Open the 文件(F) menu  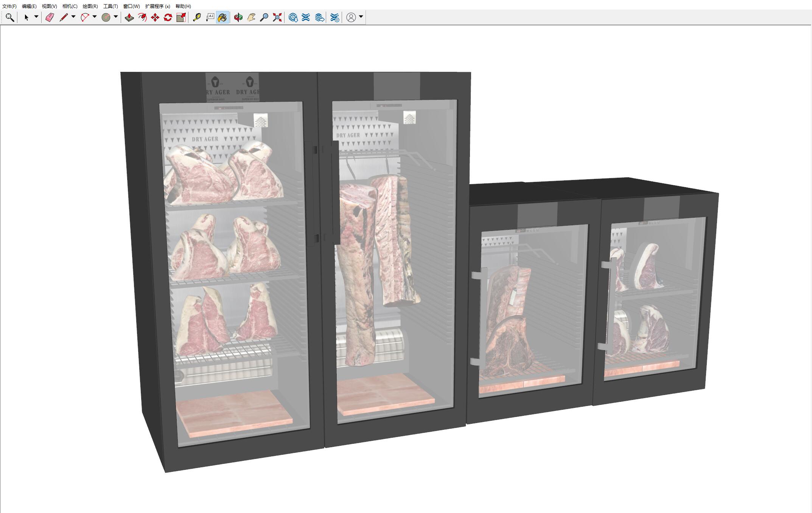tap(9, 6)
